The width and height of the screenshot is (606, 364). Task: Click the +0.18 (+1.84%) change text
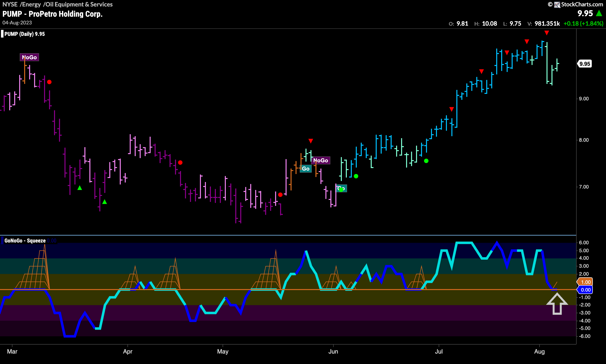pyautogui.click(x=584, y=24)
